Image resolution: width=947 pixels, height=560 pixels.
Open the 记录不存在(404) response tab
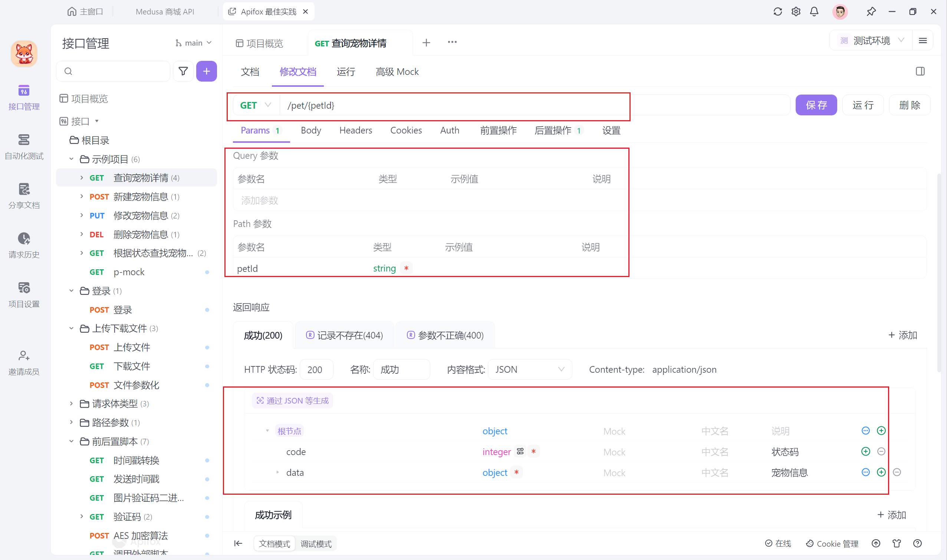click(344, 335)
